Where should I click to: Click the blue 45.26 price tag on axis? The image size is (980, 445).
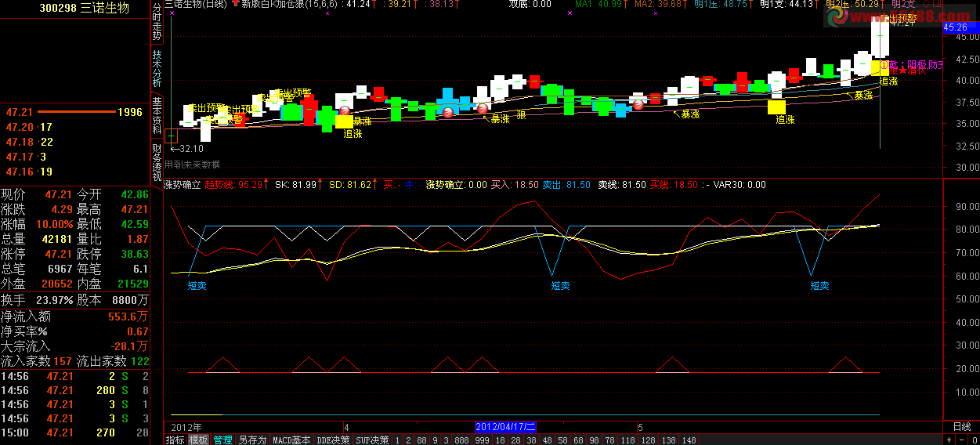click(x=960, y=27)
